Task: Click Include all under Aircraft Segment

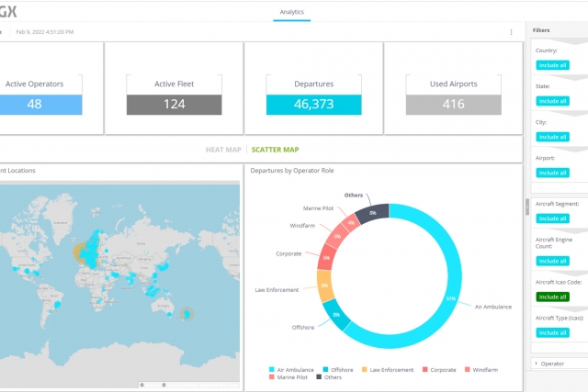Action: [x=552, y=218]
